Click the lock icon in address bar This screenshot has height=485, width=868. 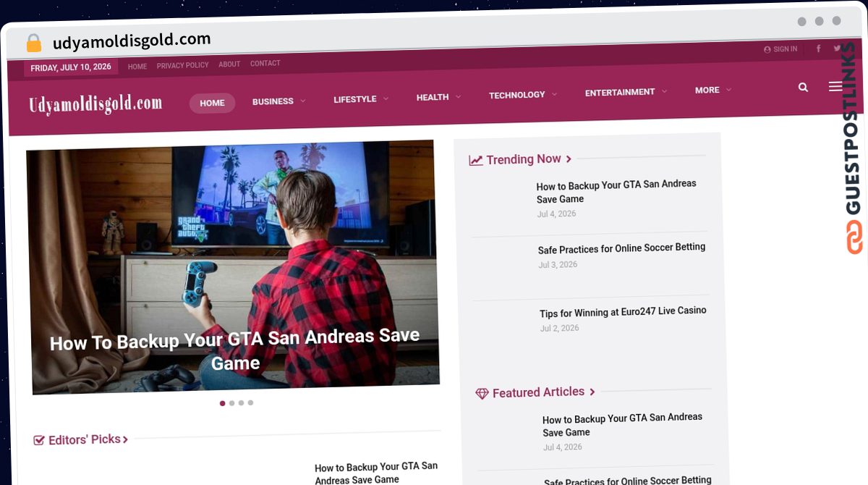(x=34, y=43)
